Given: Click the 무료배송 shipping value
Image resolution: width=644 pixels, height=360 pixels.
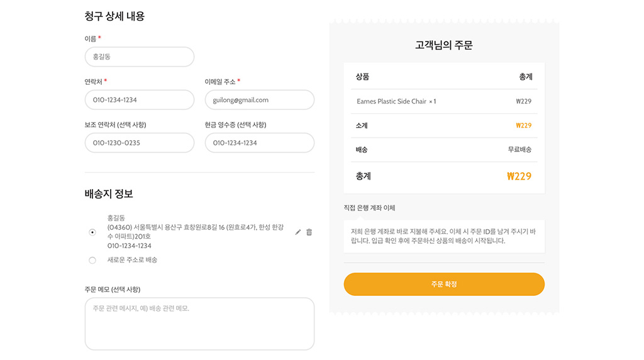Looking at the screenshot, I should click(519, 150).
